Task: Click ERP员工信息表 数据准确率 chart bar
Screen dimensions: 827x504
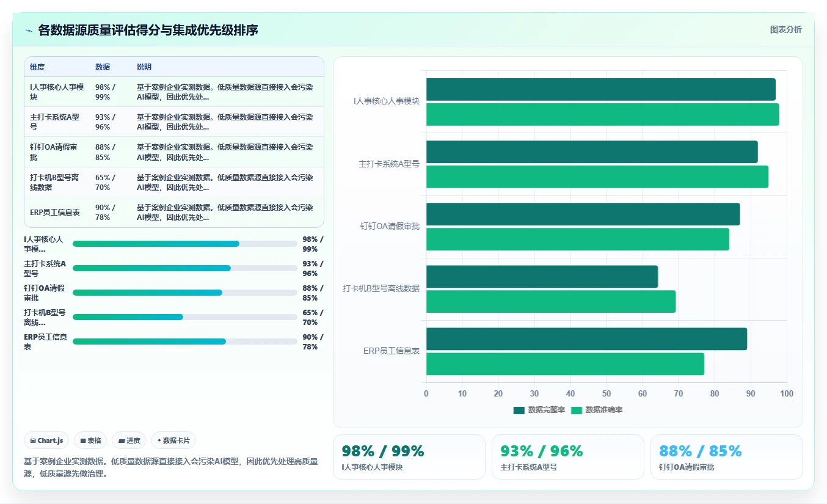Action: pyautogui.click(x=566, y=364)
